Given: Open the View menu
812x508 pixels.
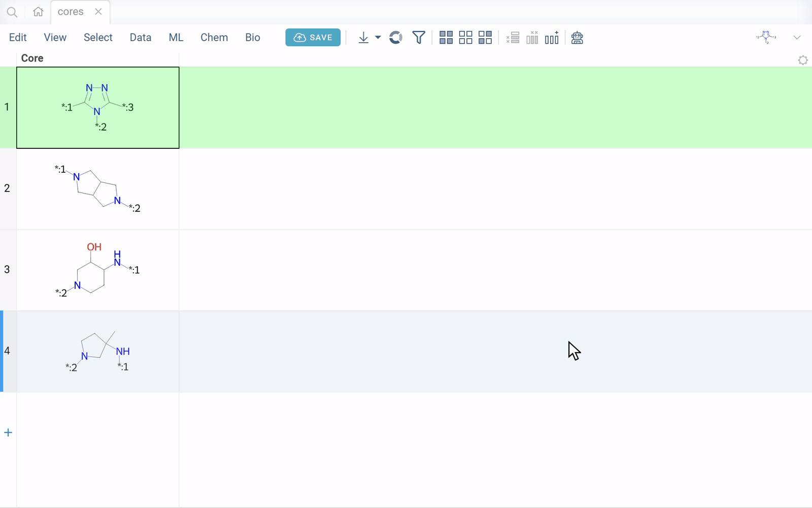Looking at the screenshot, I should 55,38.
